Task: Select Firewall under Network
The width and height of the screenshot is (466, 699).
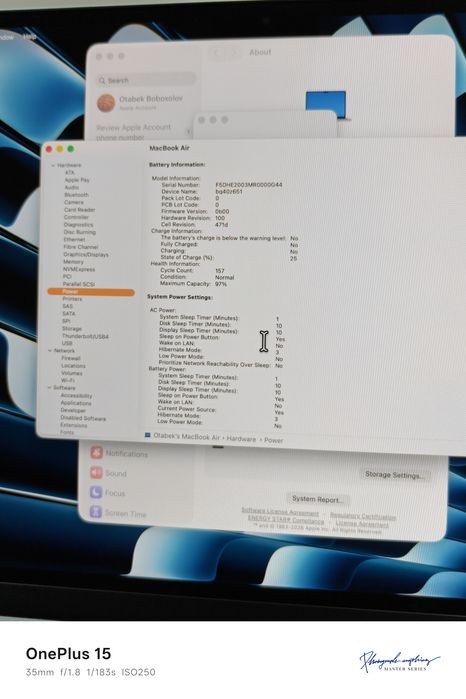Action: (71, 358)
